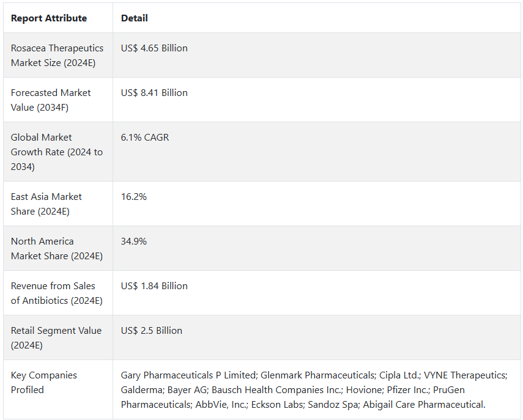
Task: Click the Detail column header
Action: (134, 18)
